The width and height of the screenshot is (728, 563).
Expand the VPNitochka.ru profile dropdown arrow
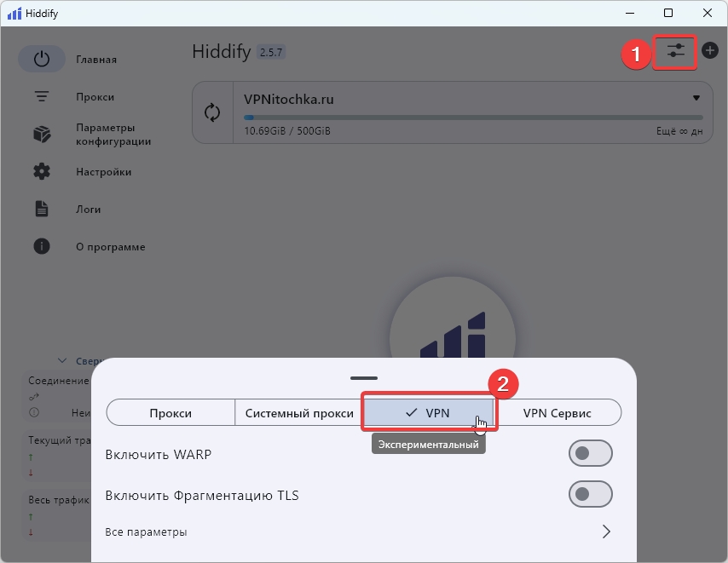pos(696,98)
